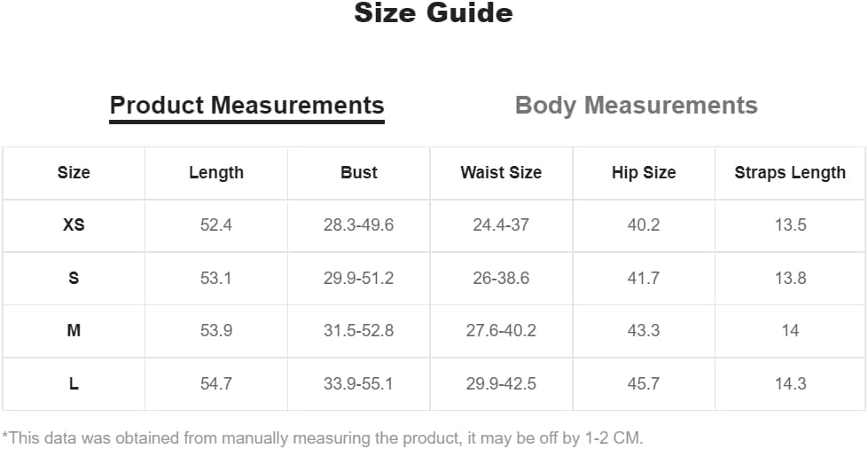The width and height of the screenshot is (868, 449).
Task: Click the XS length value 52.4
Action: point(216,225)
